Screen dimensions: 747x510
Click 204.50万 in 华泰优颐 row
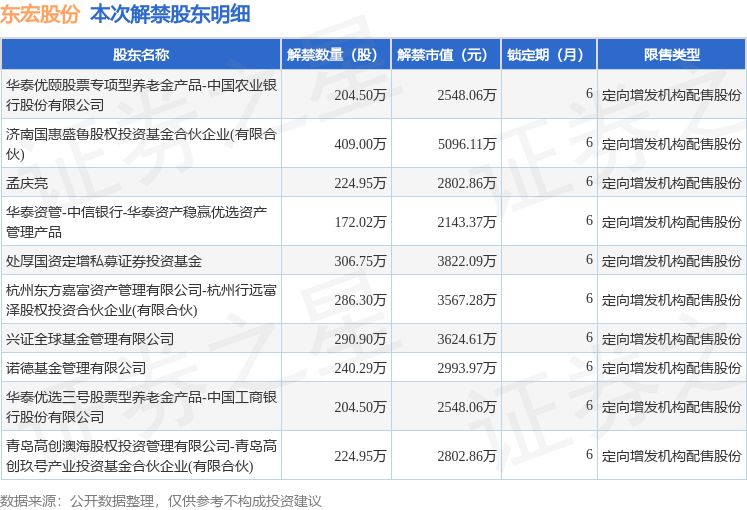[360, 95]
